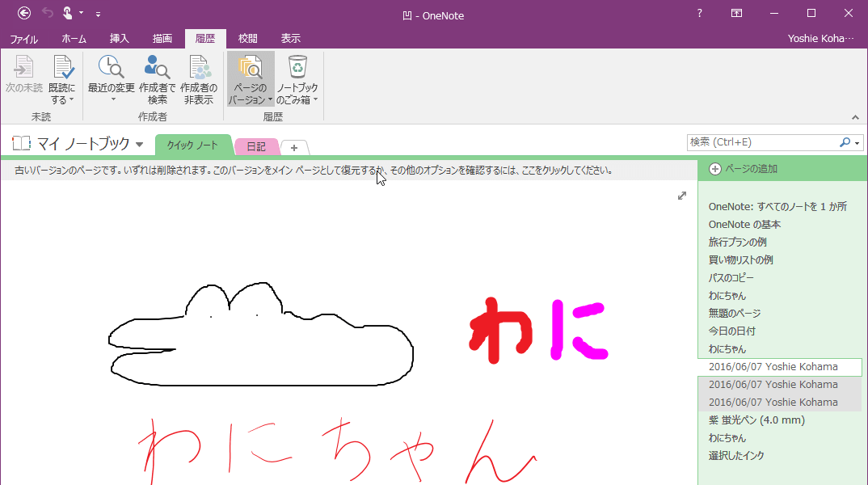
Task: Open the Touch mode dropdown arrow
Action: 82,13
